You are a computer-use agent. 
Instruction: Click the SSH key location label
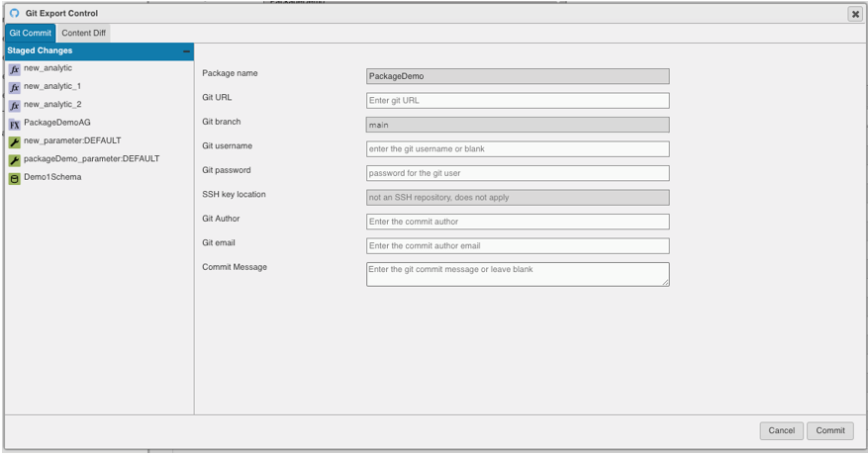[x=234, y=194]
